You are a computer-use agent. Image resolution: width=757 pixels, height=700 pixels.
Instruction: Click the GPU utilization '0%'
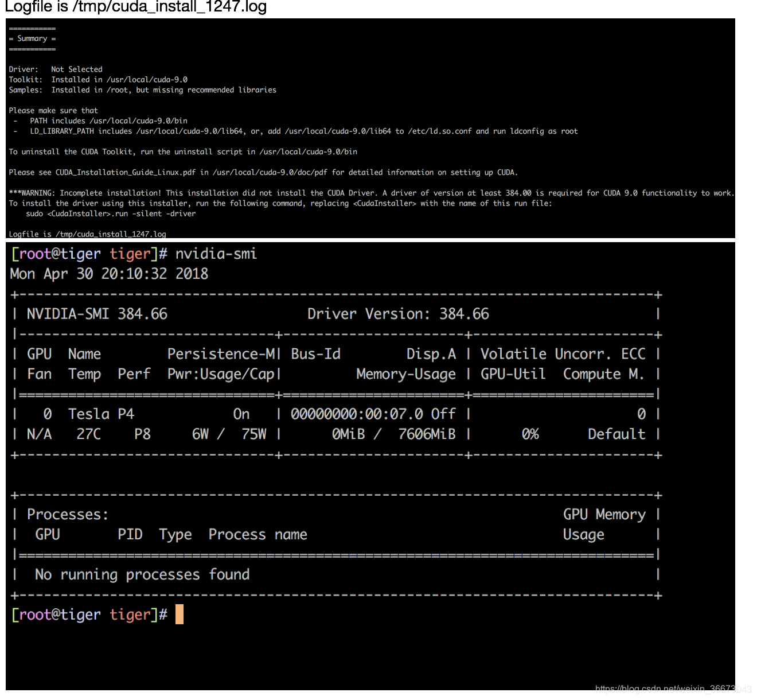530,434
